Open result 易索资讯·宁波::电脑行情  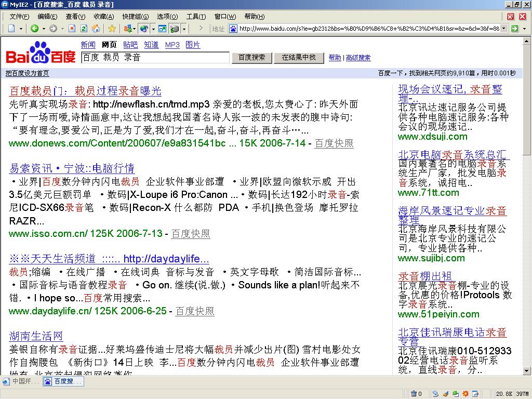pos(72,168)
